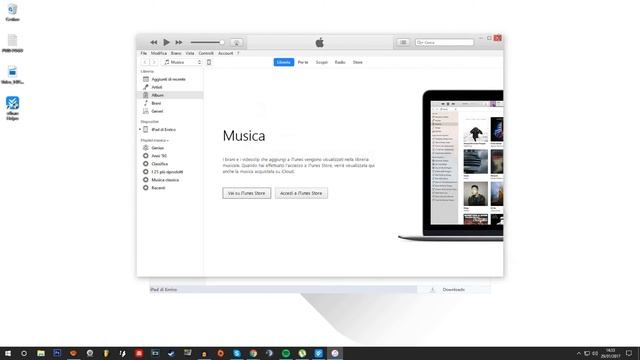The width and height of the screenshot is (640, 360).
Task: Open the Modifica menu
Action: [x=159, y=53]
